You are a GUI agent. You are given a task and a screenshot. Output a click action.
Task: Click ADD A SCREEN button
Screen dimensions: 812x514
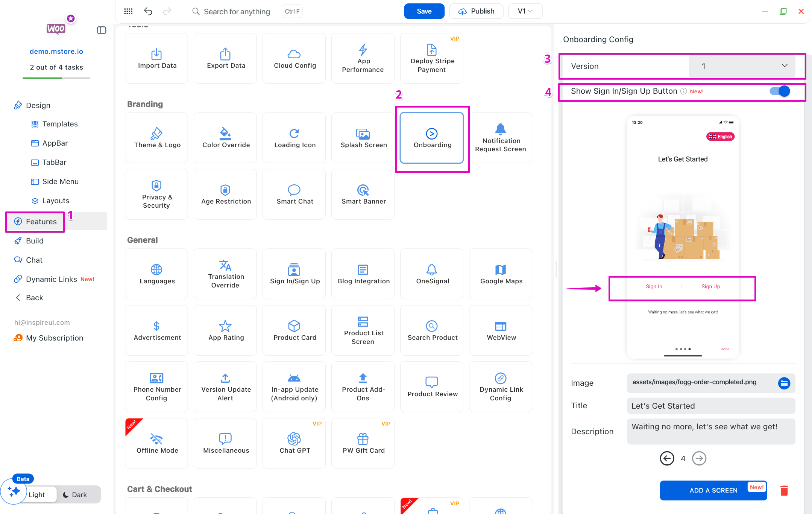713,490
